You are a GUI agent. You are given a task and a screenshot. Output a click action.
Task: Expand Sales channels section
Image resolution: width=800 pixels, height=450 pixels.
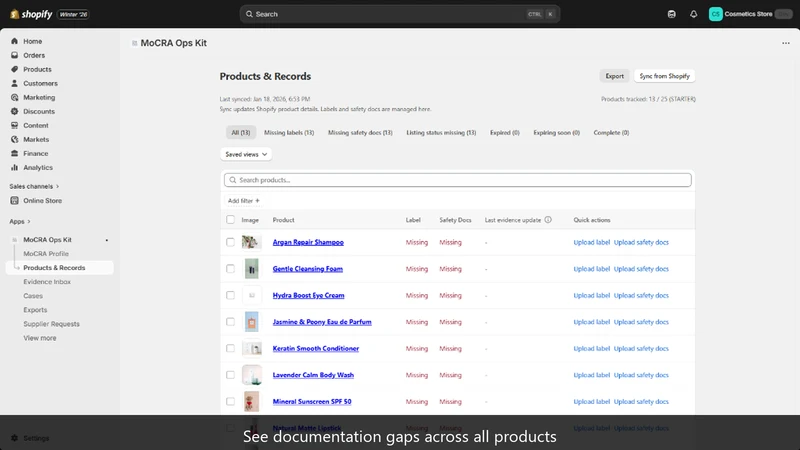click(34, 186)
